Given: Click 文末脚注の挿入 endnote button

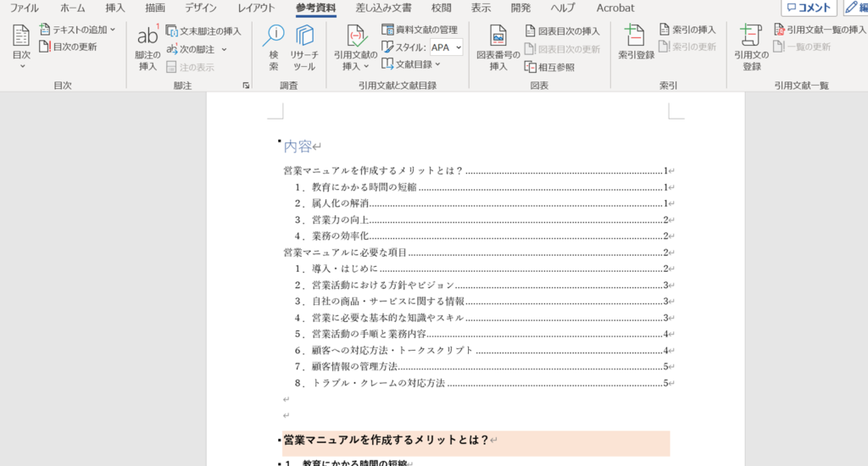Looking at the screenshot, I should coord(203,31).
